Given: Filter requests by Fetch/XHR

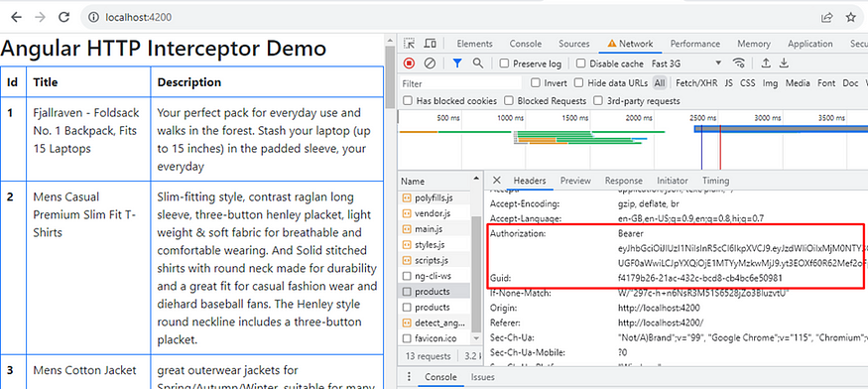Looking at the screenshot, I should pyautogui.click(x=696, y=83).
